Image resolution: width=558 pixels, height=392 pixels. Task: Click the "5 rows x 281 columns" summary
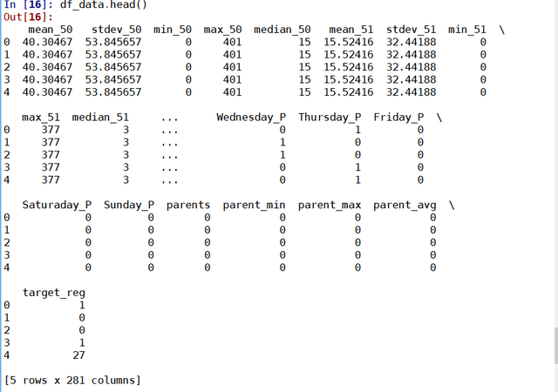(x=72, y=380)
